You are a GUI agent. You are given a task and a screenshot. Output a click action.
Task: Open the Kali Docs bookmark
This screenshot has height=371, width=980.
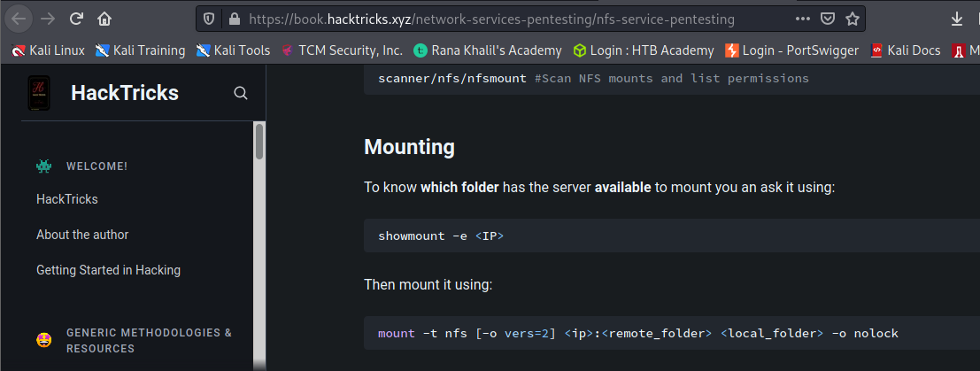[x=906, y=50]
